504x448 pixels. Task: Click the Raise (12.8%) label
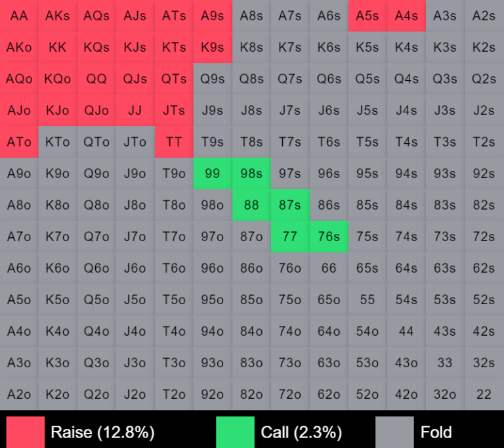(102, 432)
